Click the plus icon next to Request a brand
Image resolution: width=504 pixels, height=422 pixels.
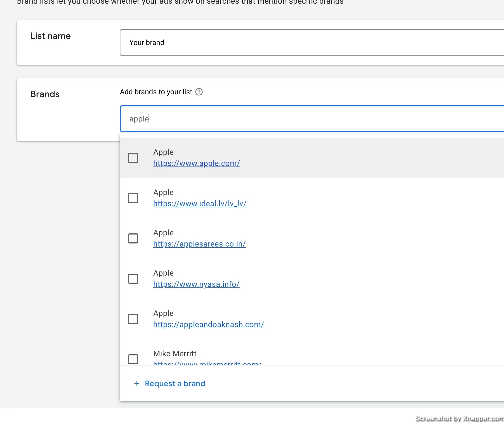[x=137, y=383]
